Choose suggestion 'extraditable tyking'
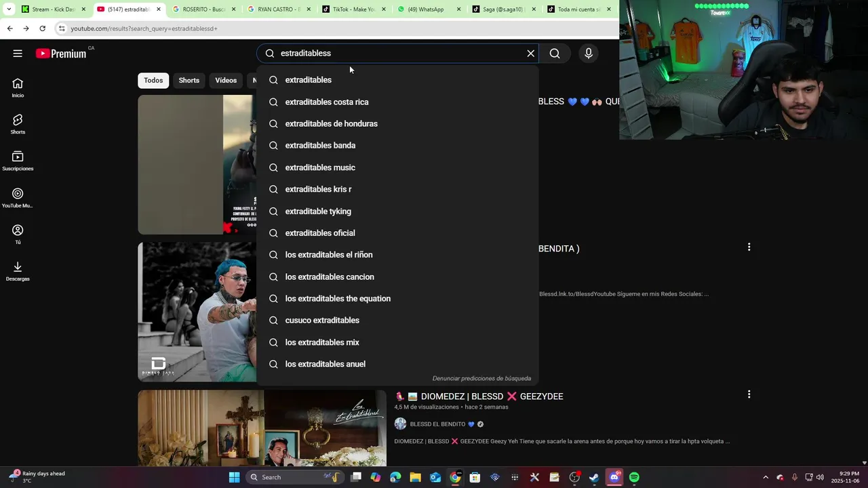The image size is (868, 488). coord(397,211)
